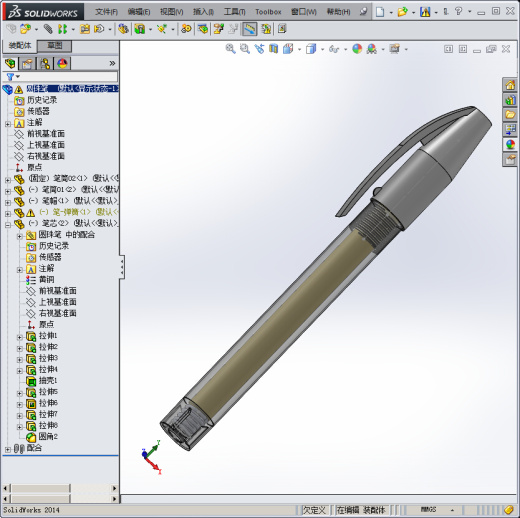
Task: Expand the 笔帽<1> component node
Action: tap(8, 202)
